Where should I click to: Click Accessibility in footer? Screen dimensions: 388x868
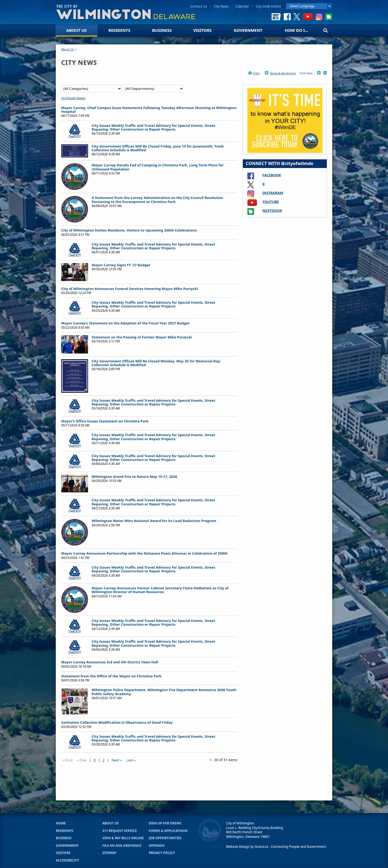67,860
